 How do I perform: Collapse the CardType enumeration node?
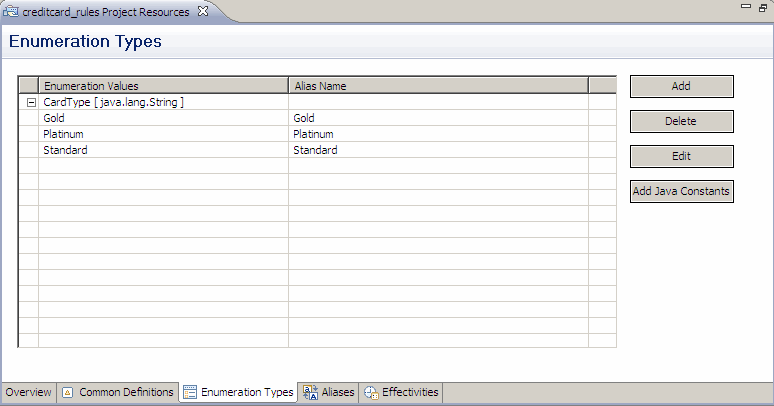31,102
